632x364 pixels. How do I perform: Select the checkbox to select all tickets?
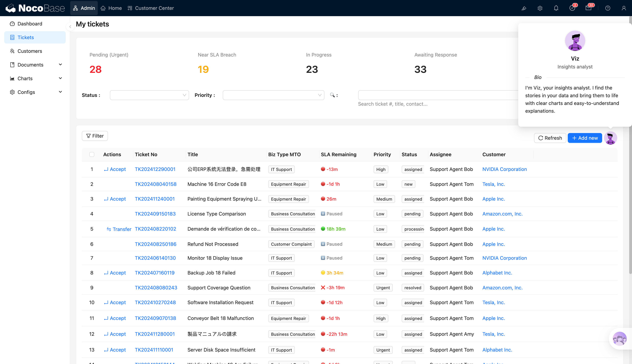pos(92,154)
